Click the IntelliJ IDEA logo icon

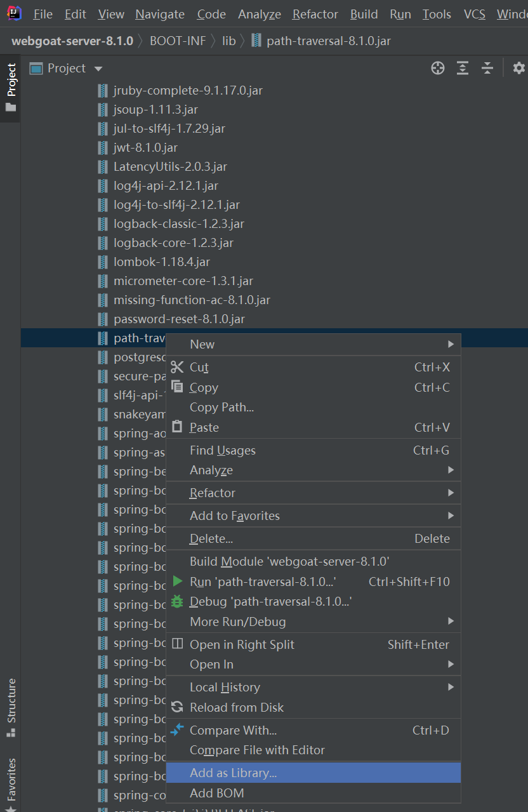coord(14,13)
